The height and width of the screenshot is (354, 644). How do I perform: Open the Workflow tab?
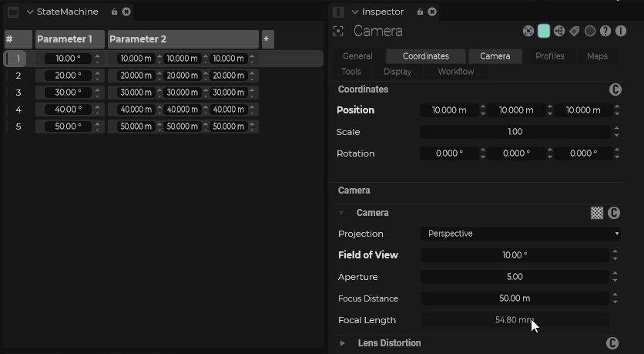click(x=455, y=72)
